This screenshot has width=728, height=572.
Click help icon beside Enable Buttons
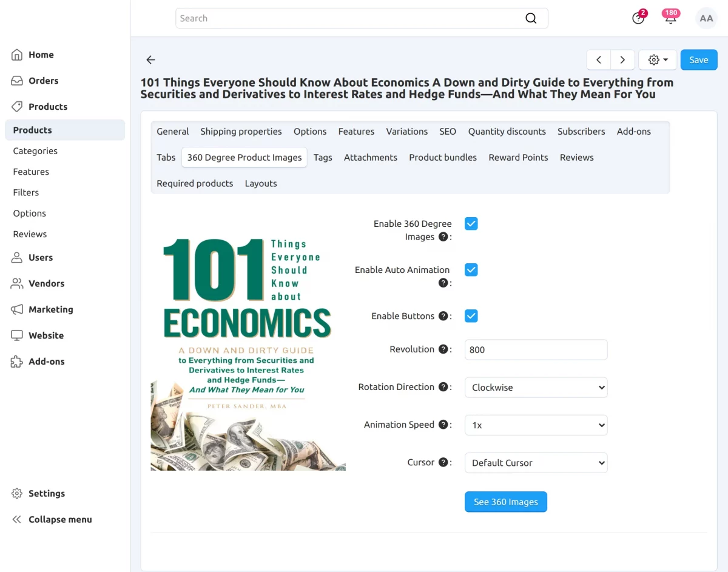tap(443, 316)
